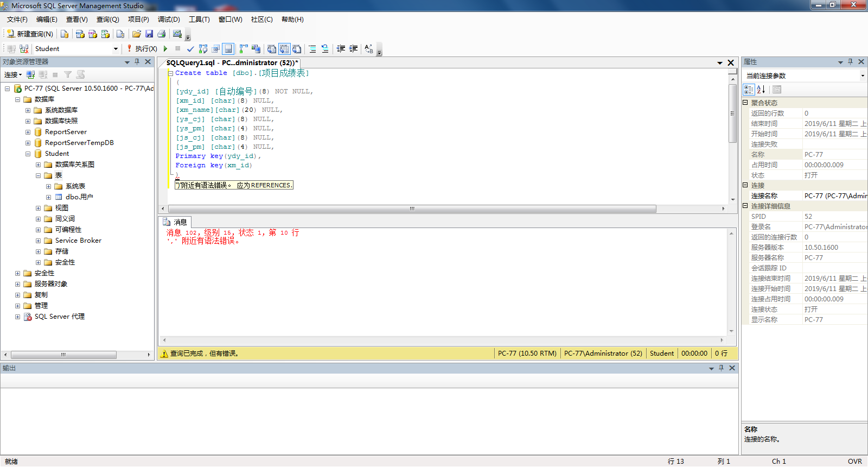Select Results to Text icon
Viewport: 868px width, 467px height.
272,49
